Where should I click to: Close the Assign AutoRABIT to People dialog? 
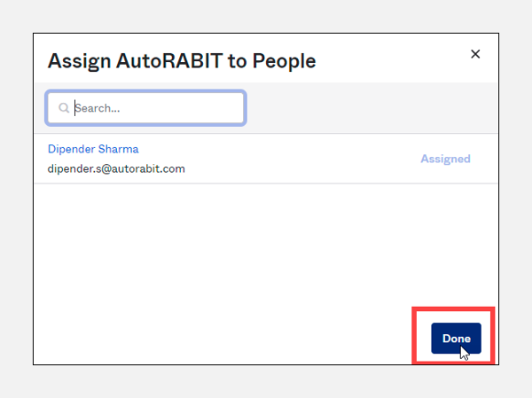(475, 54)
